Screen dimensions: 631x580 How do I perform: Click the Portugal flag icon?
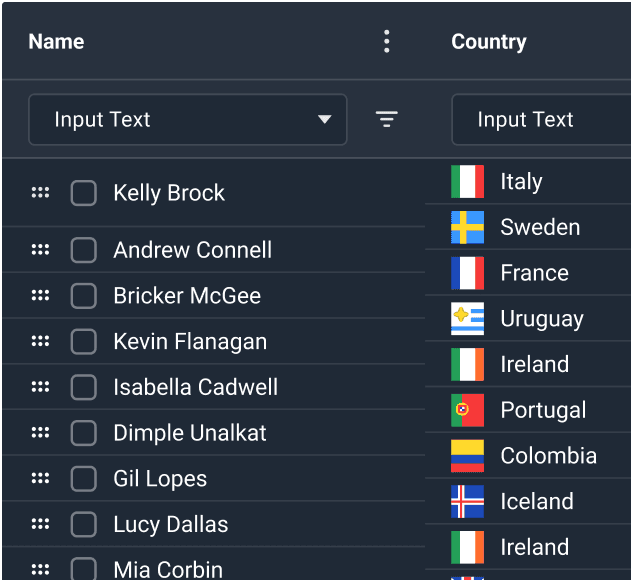click(x=467, y=410)
